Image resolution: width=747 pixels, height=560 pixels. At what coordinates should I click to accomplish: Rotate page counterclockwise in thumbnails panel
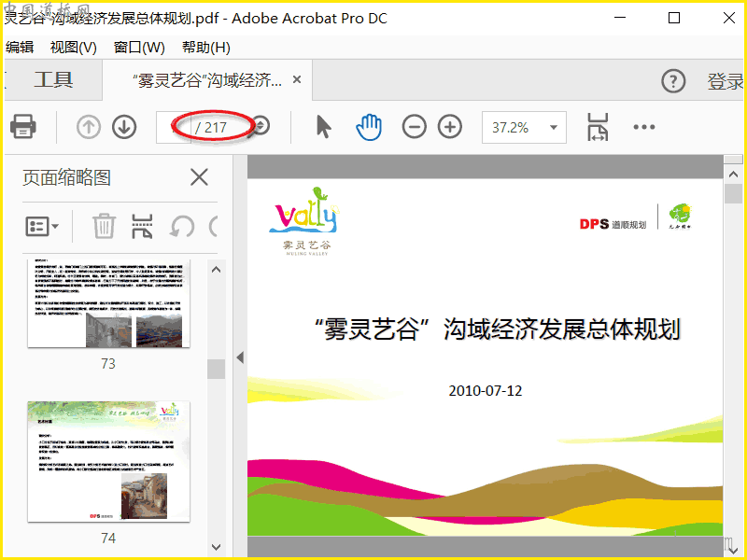point(182,226)
